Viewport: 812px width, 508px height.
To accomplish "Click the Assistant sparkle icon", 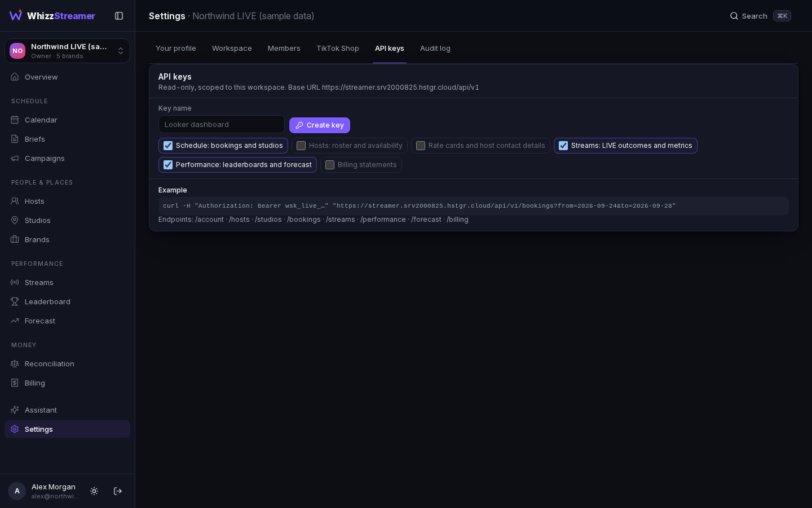I will pyautogui.click(x=15, y=410).
